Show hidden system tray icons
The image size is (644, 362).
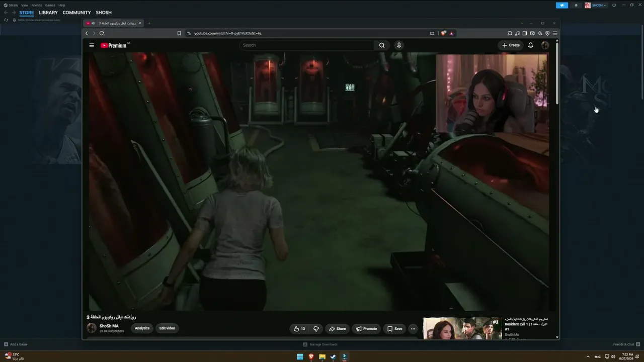pos(588,356)
